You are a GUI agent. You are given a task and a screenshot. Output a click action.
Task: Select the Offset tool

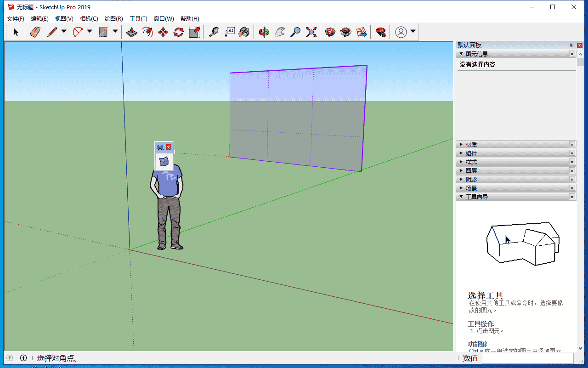coord(147,32)
